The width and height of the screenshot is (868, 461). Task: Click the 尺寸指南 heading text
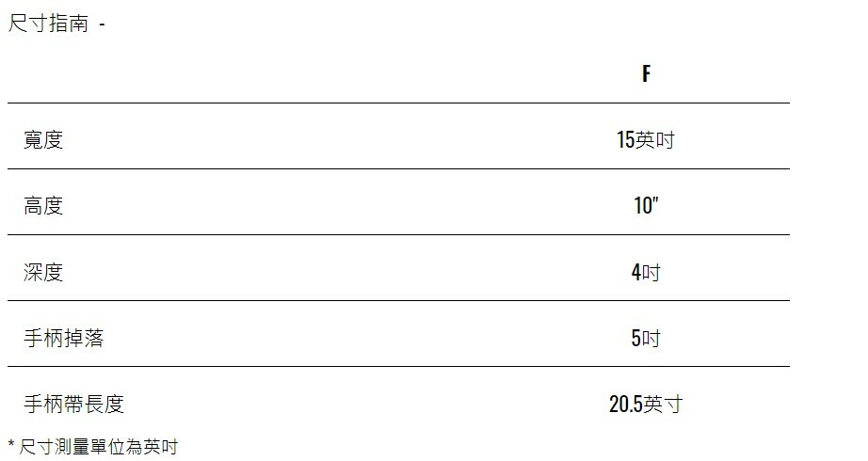click(x=48, y=24)
